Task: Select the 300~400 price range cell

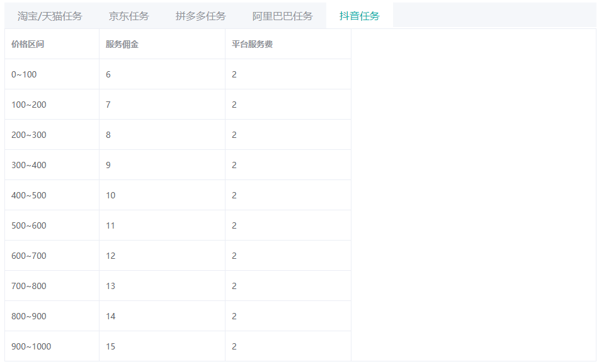Action: (52, 165)
